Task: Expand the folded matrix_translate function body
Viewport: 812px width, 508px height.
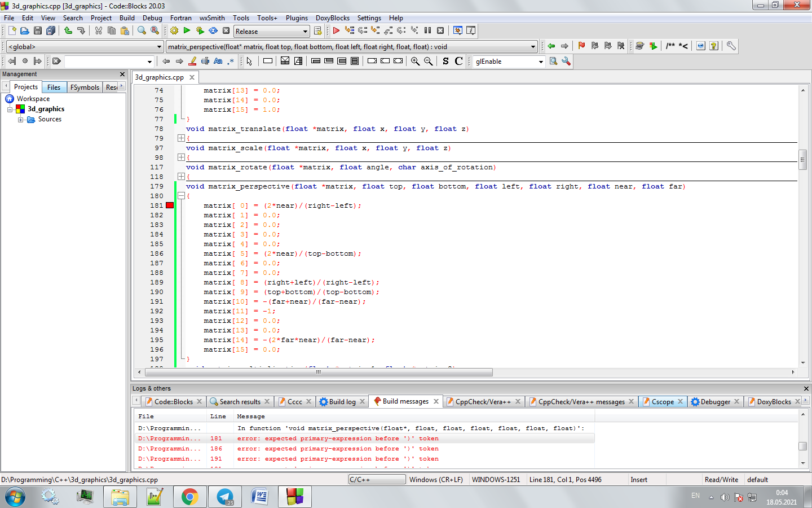Action: [x=181, y=138]
